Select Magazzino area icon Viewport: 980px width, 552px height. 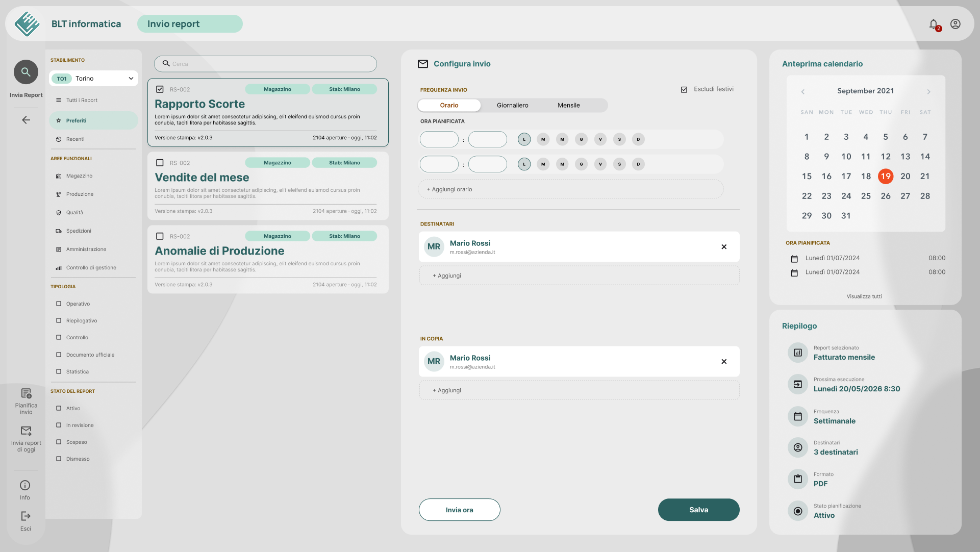[59, 176]
